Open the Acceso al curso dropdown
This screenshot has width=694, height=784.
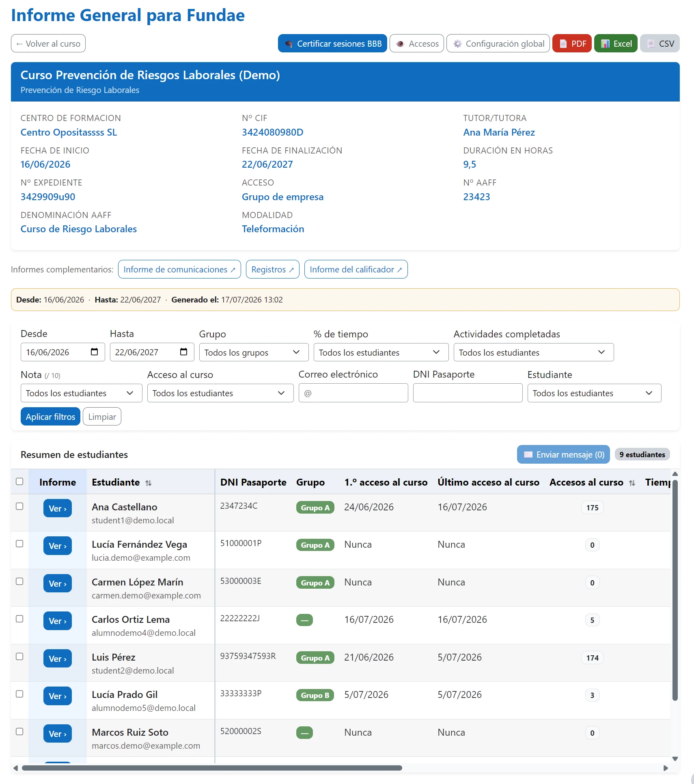point(220,393)
